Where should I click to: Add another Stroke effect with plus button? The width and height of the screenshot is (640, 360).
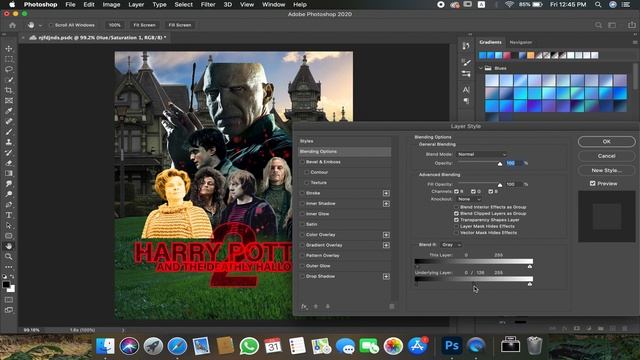tap(386, 193)
